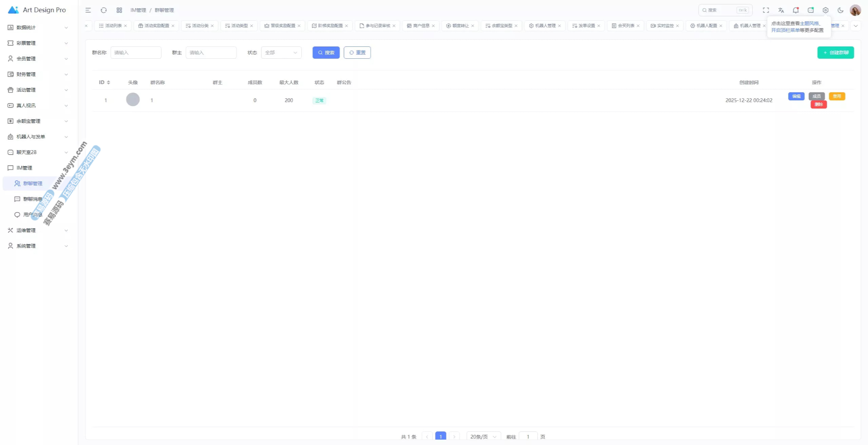Open the quick-entry grid icon
The height and width of the screenshot is (445, 868).
coord(119,10)
